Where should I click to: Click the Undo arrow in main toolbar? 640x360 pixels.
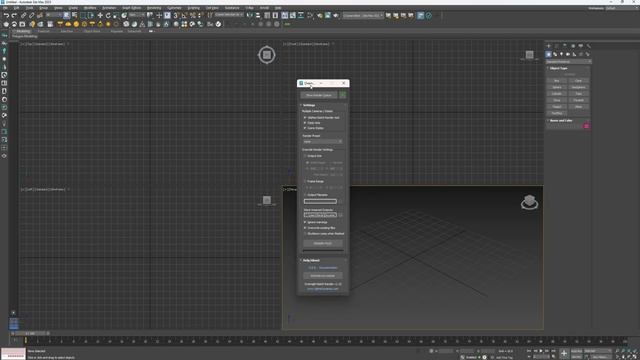pos(6,16)
